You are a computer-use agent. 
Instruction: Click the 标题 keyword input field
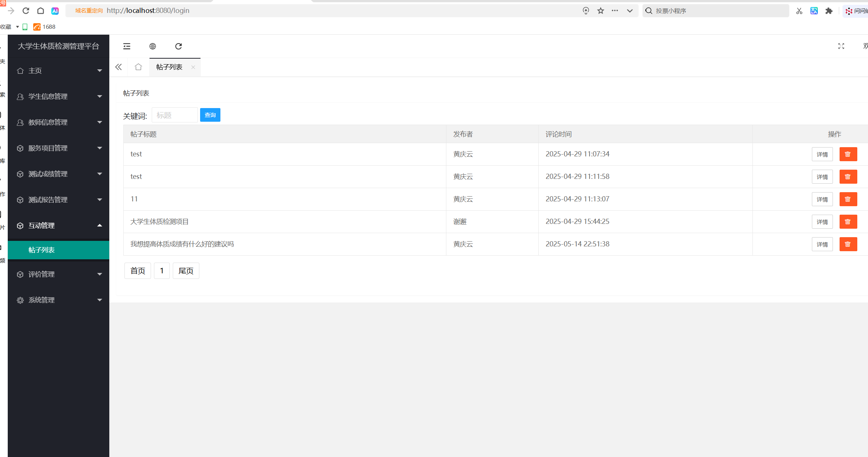point(175,115)
